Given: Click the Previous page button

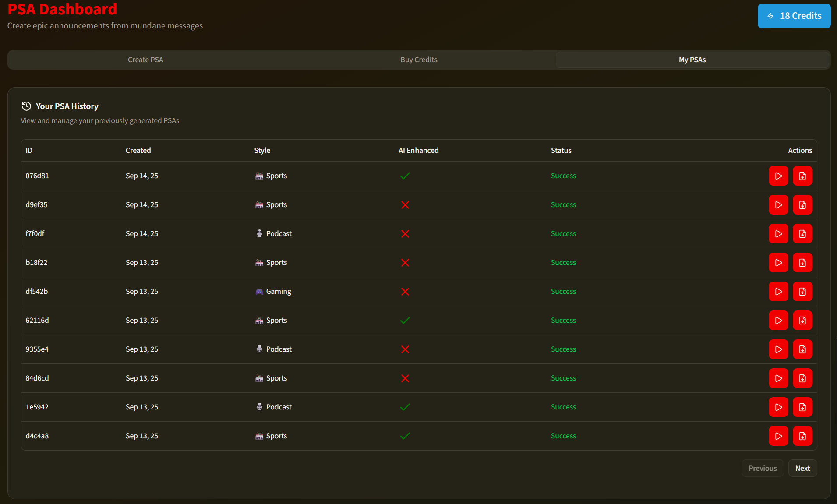Looking at the screenshot, I should click(763, 468).
